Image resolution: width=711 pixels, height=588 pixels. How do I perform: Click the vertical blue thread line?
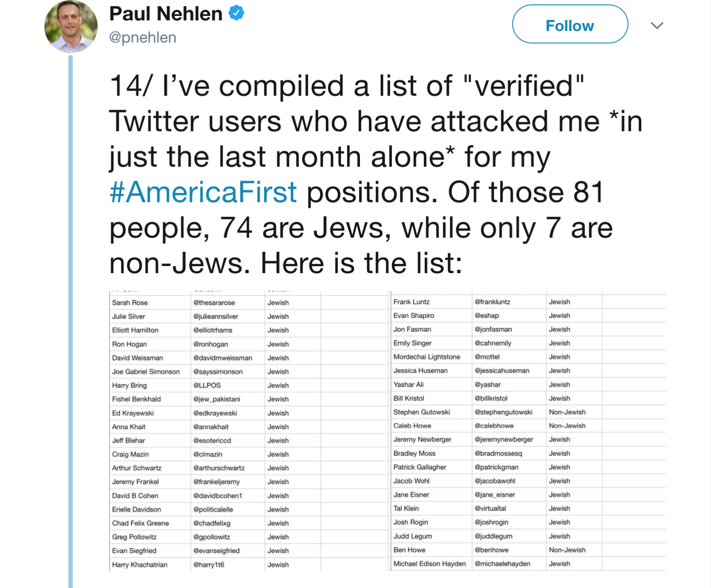71,311
